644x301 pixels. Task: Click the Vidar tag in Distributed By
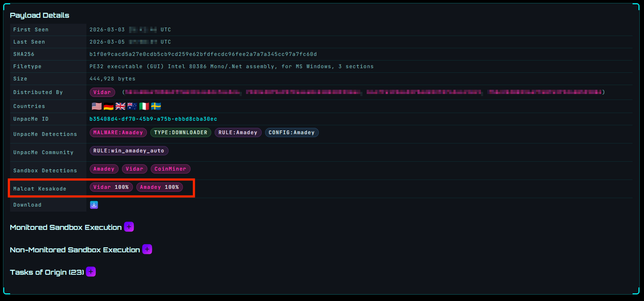[102, 92]
